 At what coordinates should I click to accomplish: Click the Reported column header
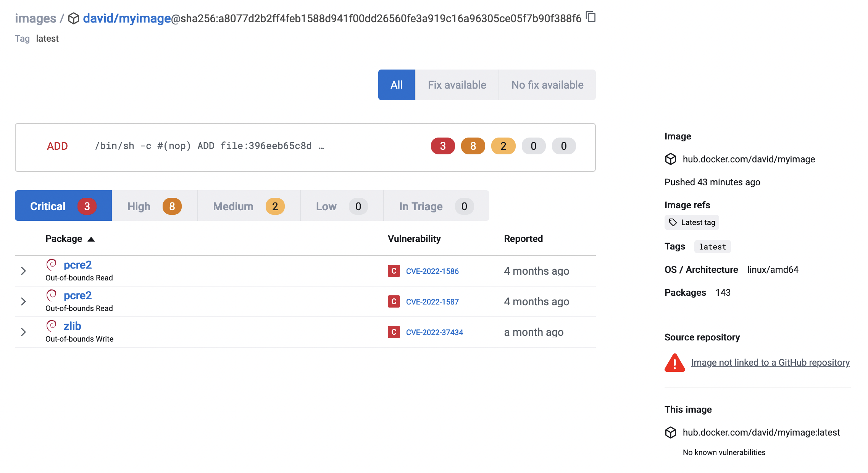[523, 239]
